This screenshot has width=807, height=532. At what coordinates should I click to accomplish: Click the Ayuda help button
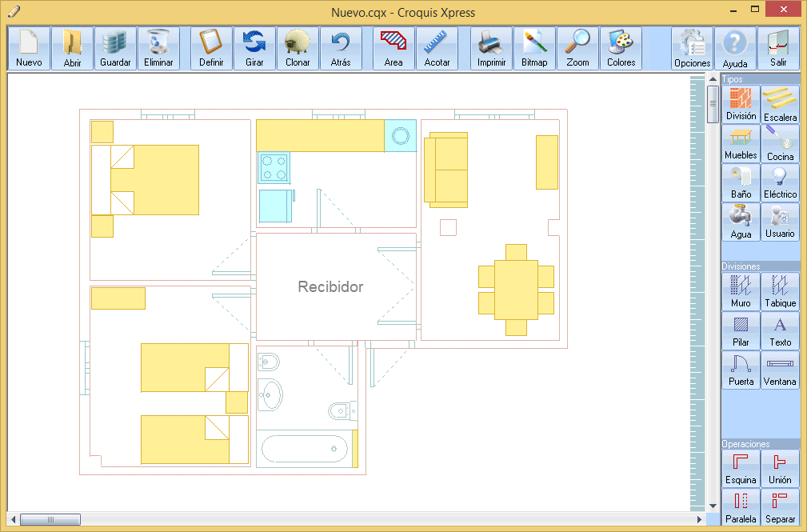[735, 49]
